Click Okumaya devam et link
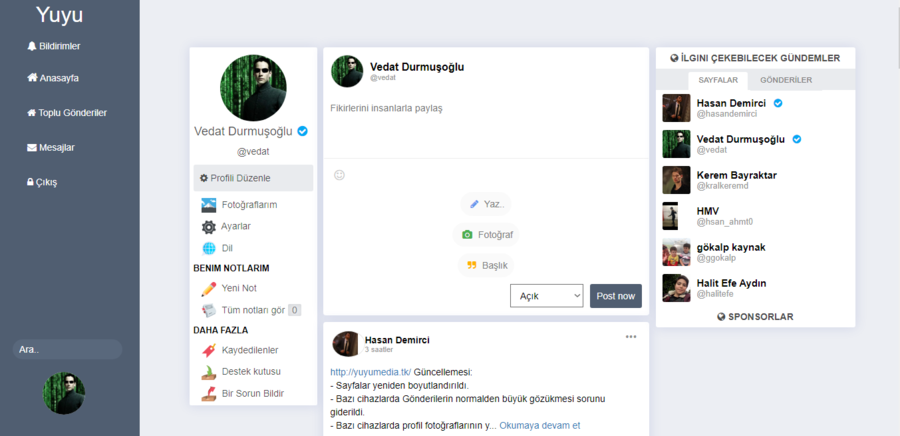The height and width of the screenshot is (436, 900). tap(540, 426)
